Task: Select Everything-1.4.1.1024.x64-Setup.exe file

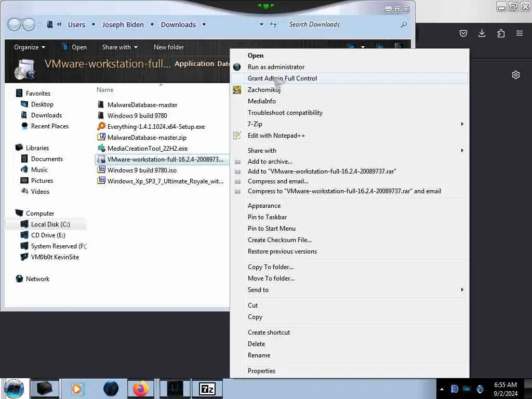Action: [x=151, y=127]
